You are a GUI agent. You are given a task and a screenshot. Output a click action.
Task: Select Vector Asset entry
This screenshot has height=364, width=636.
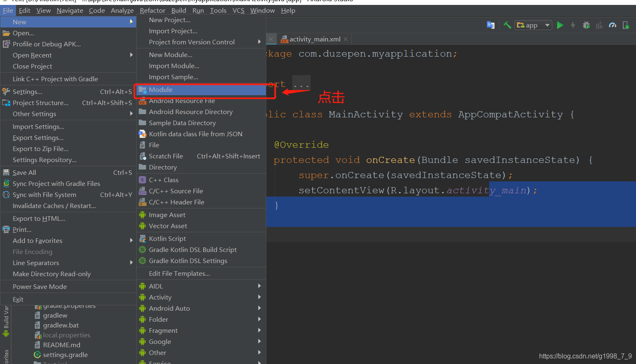tap(201, 226)
